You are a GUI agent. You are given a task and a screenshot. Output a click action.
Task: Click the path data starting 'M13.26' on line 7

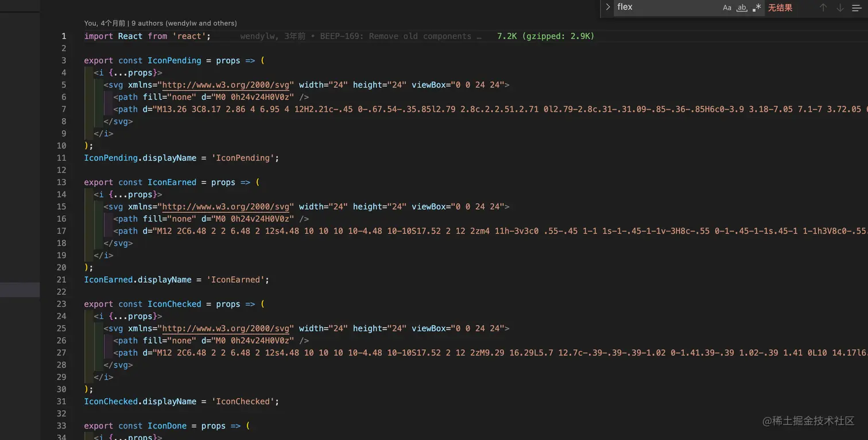point(511,109)
